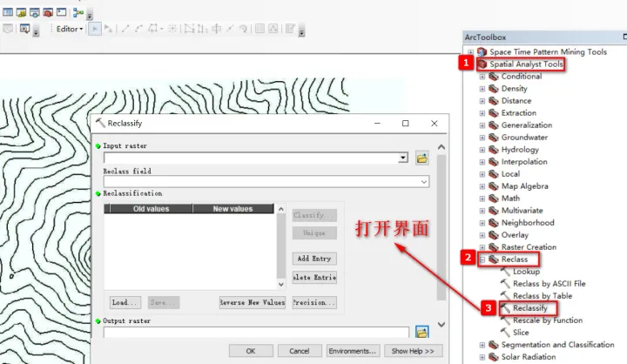627x364 pixels.
Task: Browse for Input raster folder icon
Action: 421,158
